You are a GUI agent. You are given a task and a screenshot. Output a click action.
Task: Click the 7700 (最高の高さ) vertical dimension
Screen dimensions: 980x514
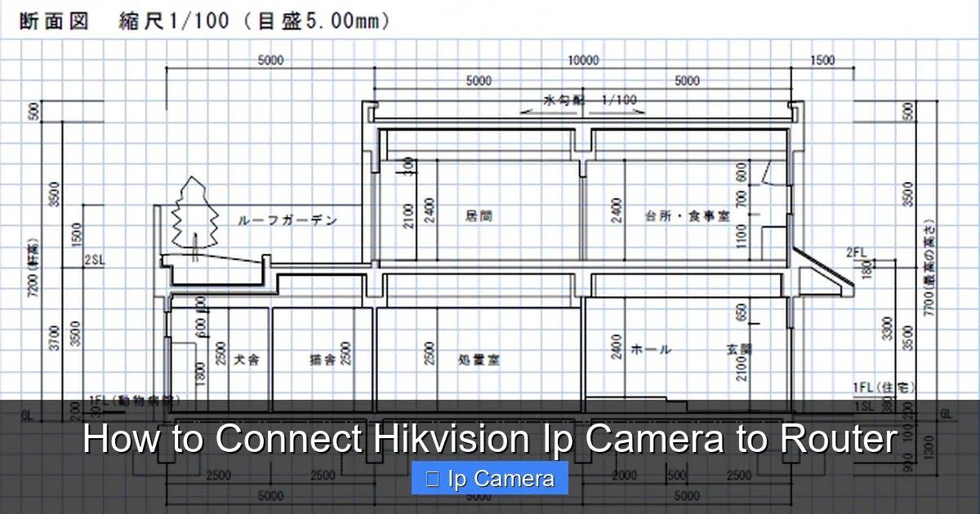pyautogui.click(x=929, y=267)
